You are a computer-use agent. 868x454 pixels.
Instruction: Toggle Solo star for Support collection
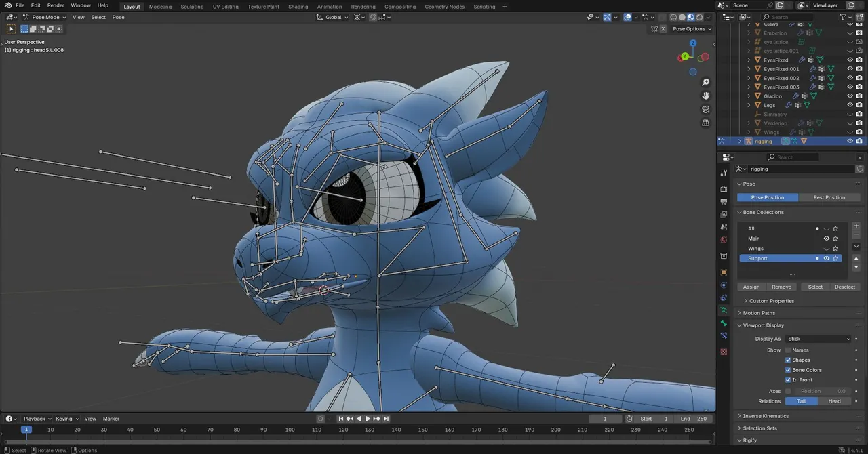(x=835, y=258)
